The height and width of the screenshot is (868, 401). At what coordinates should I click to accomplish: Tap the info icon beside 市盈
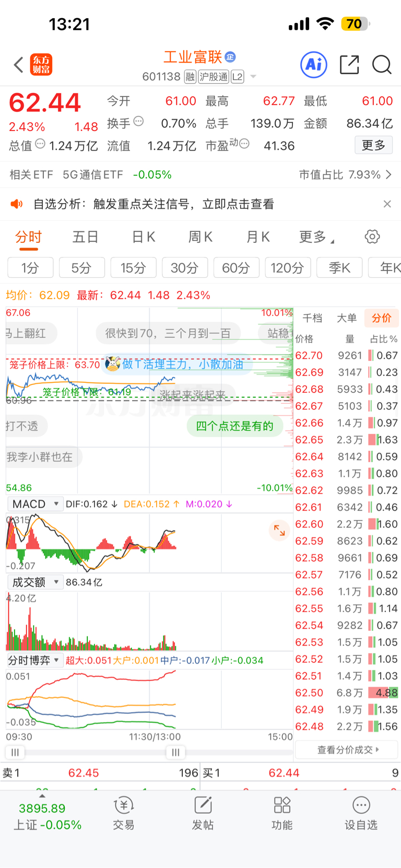pos(244,143)
